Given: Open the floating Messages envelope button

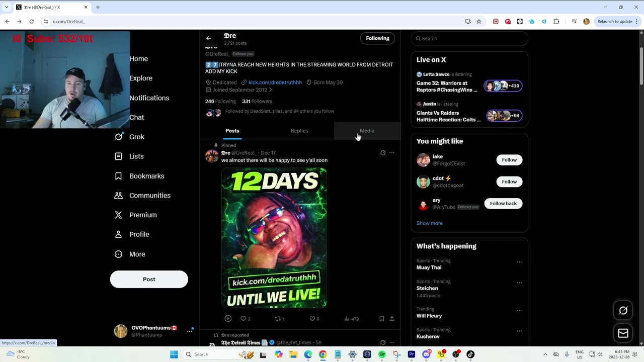Looking at the screenshot, I should (623, 333).
